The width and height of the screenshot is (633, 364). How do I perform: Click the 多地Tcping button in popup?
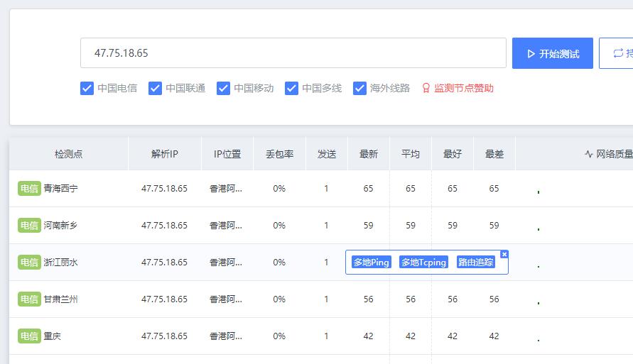424,262
